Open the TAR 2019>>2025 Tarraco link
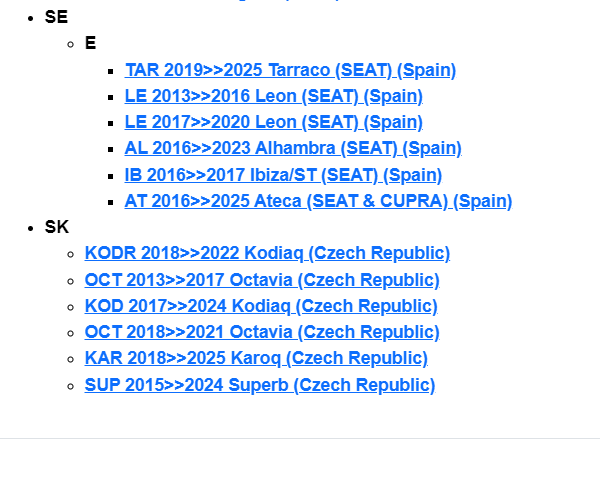The width and height of the screenshot is (600, 482). (x=290, y=70)
